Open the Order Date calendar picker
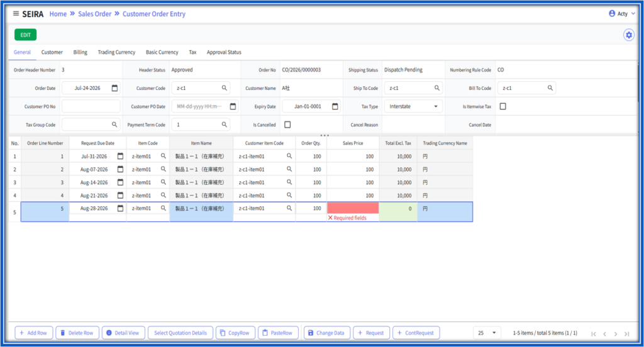This screenshot has width=644, height=347. pos(114,88)
